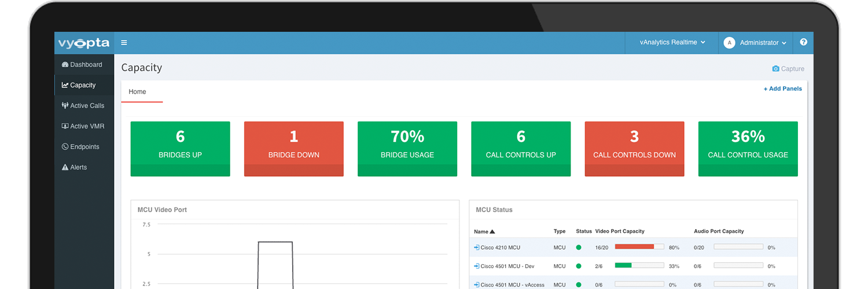Open the 36% Call Control Usage tile
Viewport: 868px width, 289px height.
[748, 149]
